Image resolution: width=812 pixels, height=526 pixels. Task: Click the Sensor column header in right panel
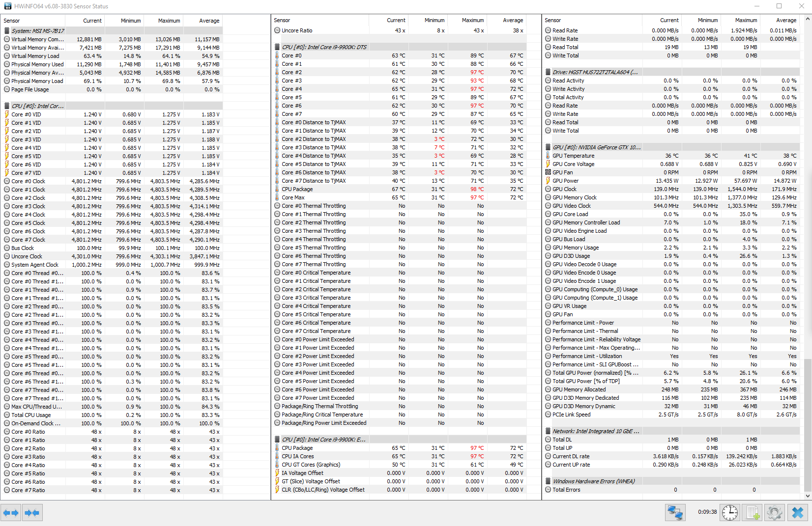(592, 20)
